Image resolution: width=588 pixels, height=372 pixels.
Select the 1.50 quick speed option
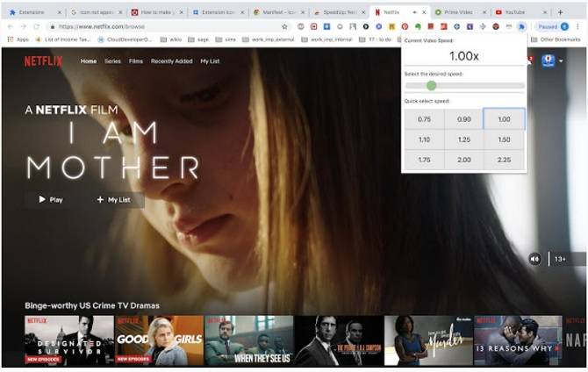[504, 139]
